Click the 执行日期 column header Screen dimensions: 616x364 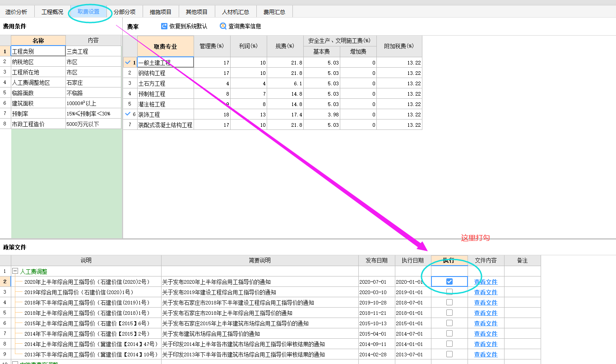[x=413, y=260]
